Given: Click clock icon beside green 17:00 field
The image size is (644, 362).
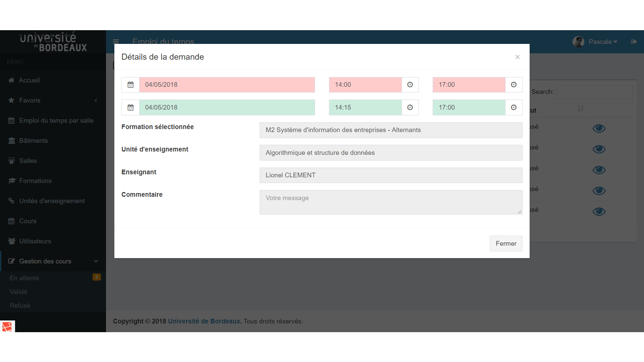Looking at the screenshot, I should 514,108.
